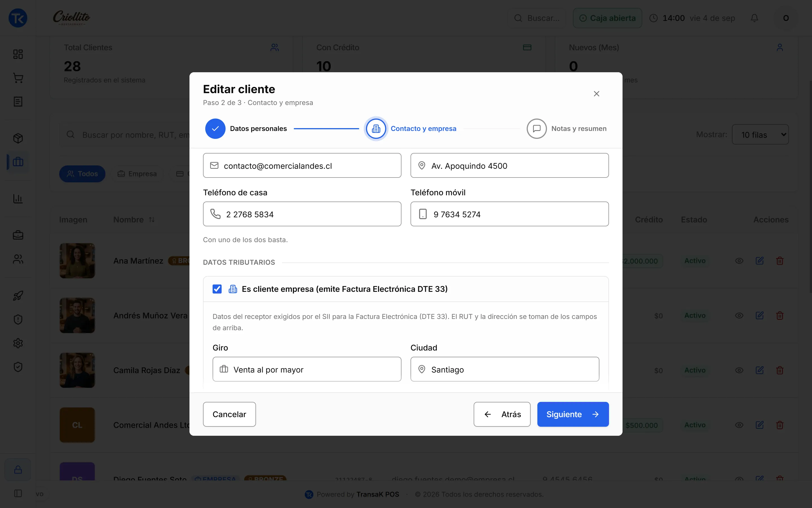The width and height of the screenshot is (812, 508).
Task: View Ana Martínez with eye icon
Action: click(x=739, y=261)
